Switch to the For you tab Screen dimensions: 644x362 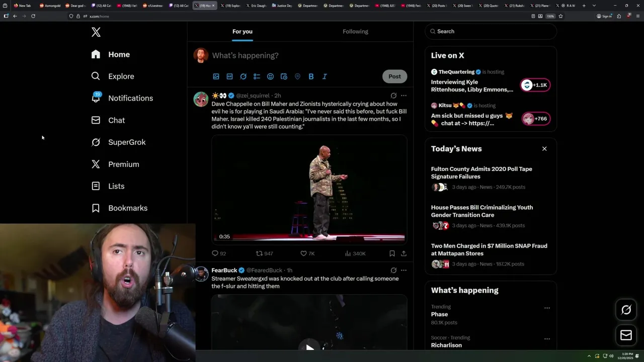tap(243, 31)
